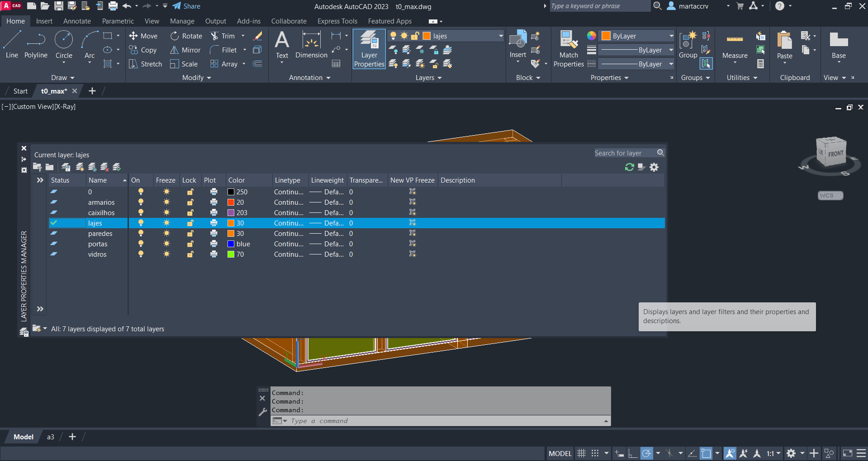Turn off the armarios layer lightbulb
Screen dimensions: 868x461
141,202
